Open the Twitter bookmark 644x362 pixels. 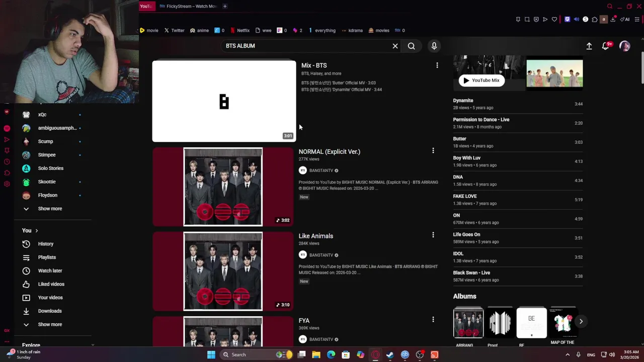(x=174, y=30)
